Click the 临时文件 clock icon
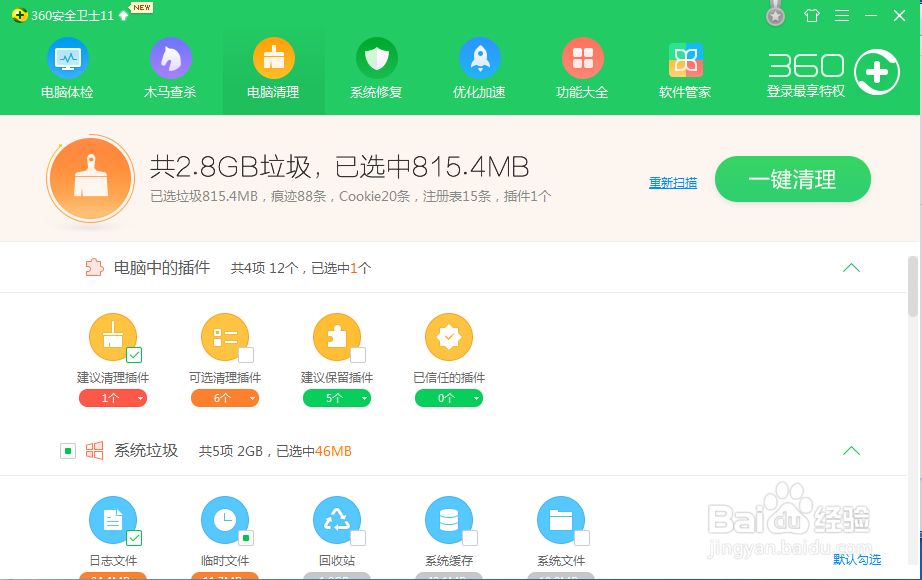This screenshot has height=580, width=922. coord(225,520)
